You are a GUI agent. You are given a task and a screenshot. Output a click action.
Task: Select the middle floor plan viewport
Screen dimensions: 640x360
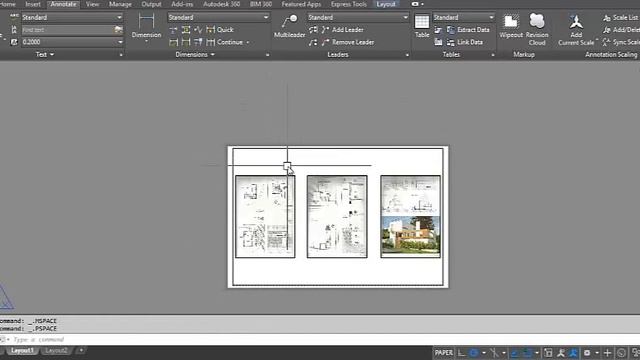tap(337, 216)
